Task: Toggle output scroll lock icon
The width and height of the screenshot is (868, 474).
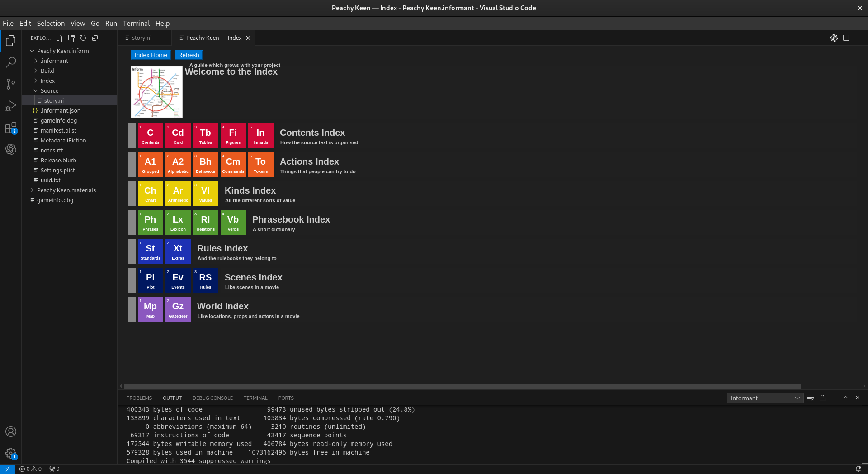Action: coord(822,398)
